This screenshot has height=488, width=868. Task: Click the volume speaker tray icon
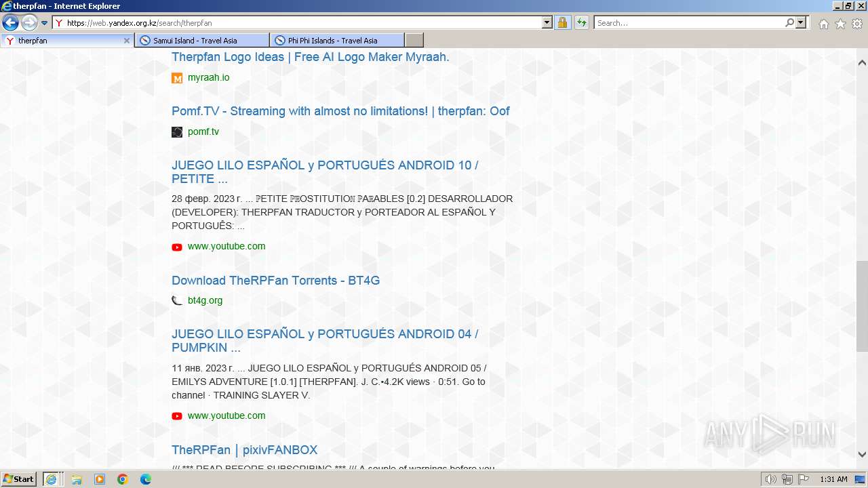770,479
